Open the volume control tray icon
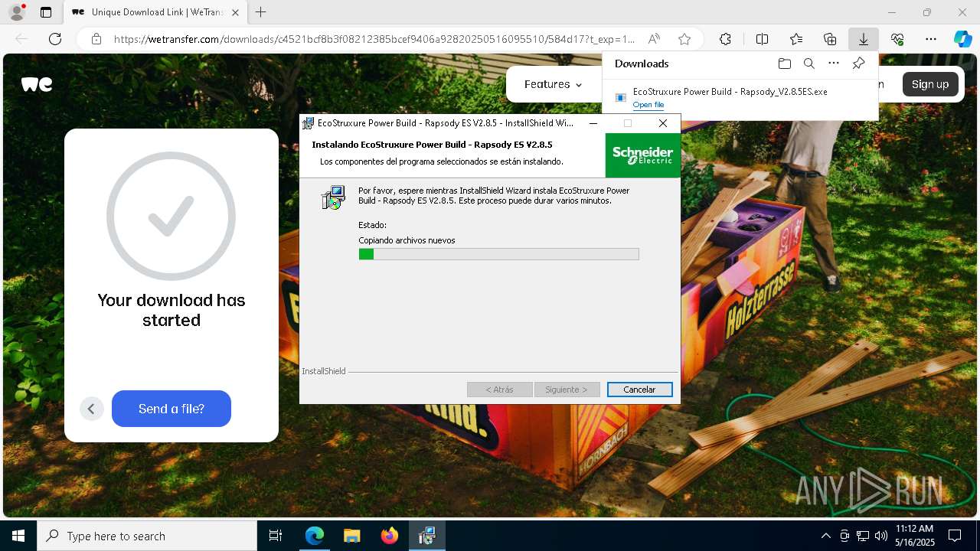 881,536
